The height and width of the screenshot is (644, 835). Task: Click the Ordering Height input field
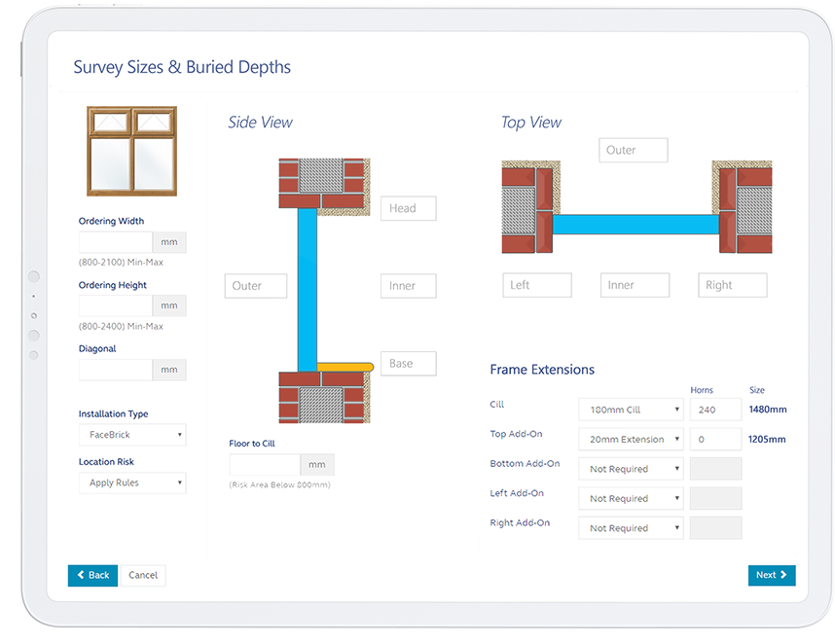tap(115, 305)
